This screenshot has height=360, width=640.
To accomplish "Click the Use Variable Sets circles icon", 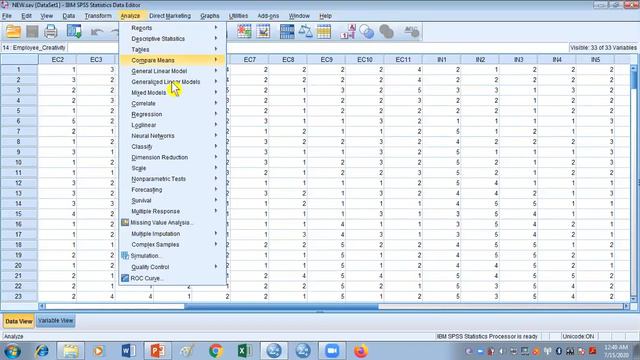I will (367, 31).
